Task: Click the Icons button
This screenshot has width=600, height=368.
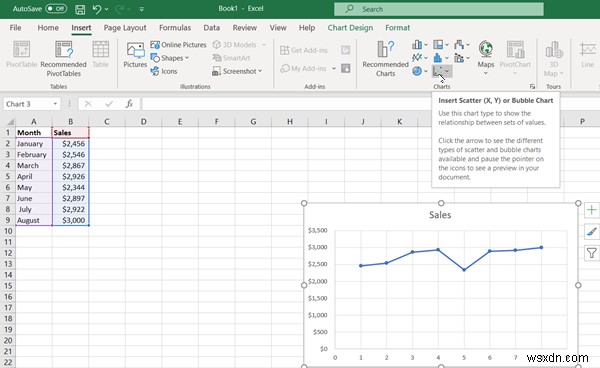Action: coord(164,71)
